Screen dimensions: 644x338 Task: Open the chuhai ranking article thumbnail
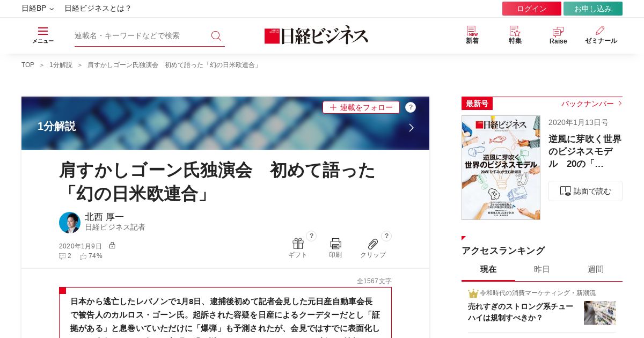click(600, 313)
